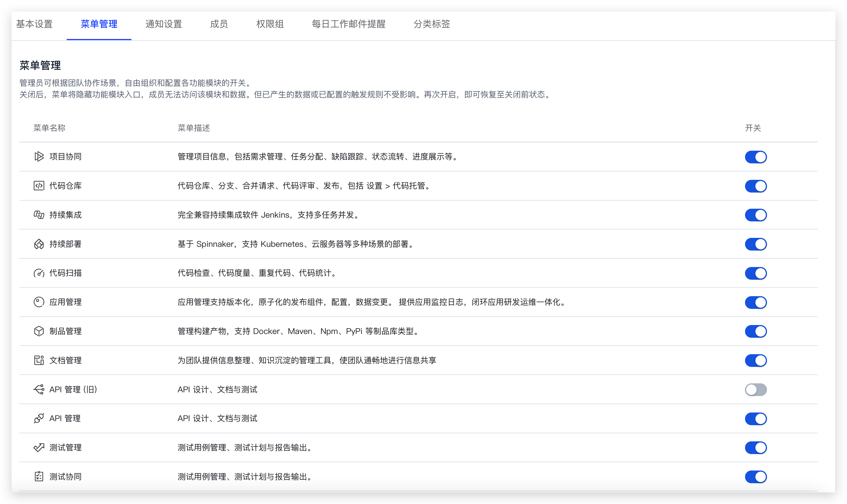Disable the 代码扫描 switch

pos(756,273)
